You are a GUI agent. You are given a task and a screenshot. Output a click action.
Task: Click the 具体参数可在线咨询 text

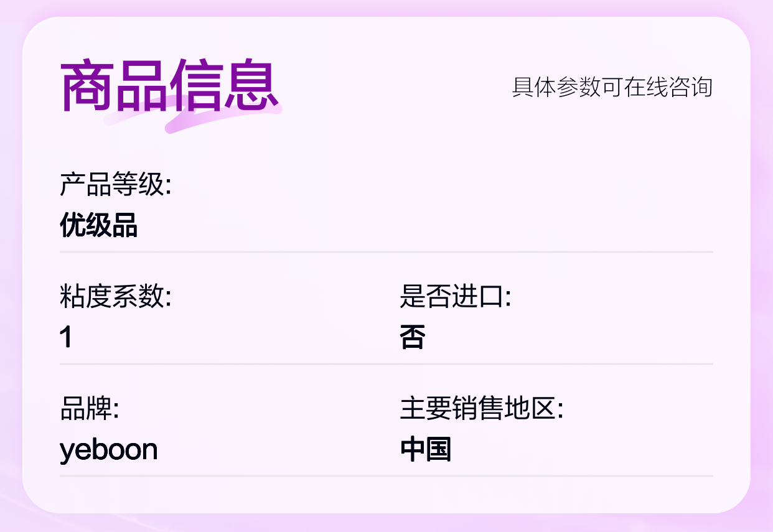click(612, 87)
